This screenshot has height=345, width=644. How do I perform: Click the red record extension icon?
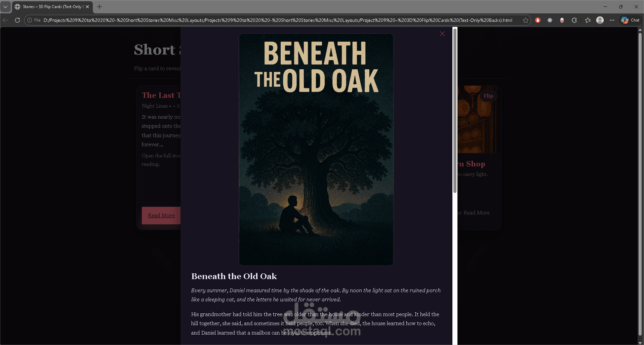562,20
